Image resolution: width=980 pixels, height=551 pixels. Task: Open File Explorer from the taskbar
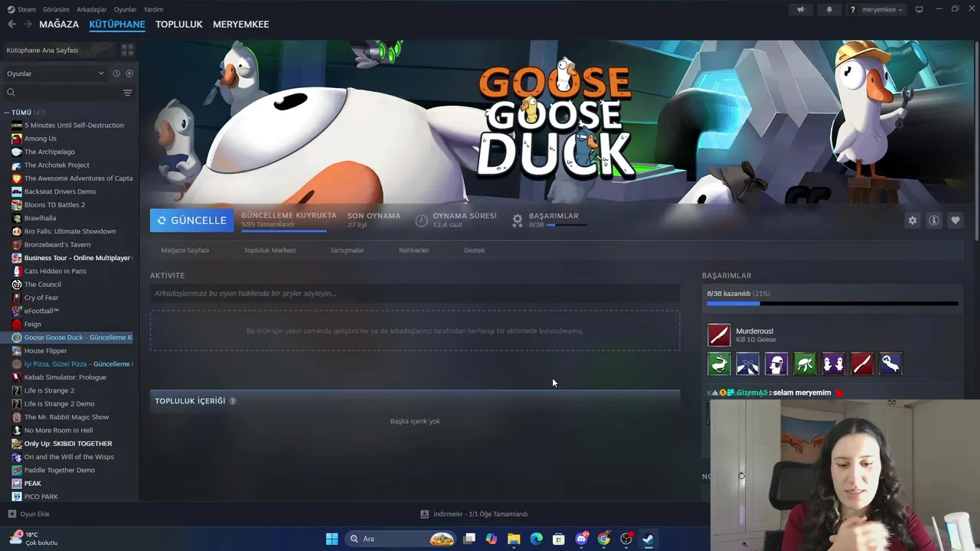[514, 539]
